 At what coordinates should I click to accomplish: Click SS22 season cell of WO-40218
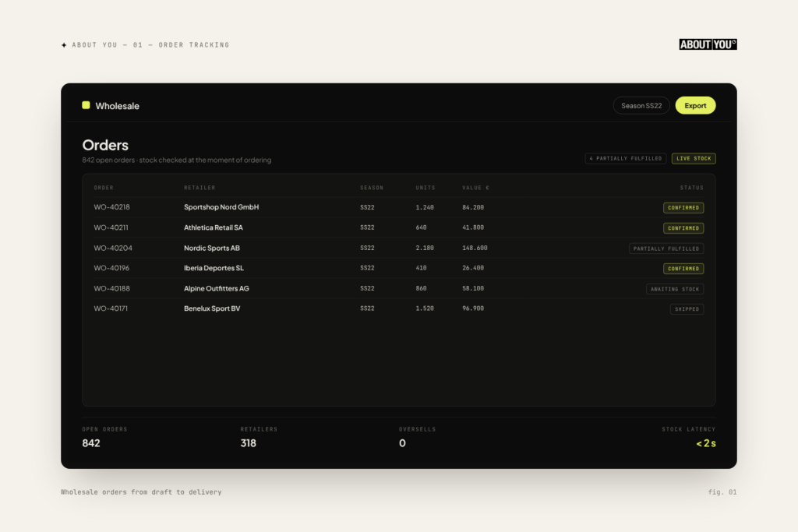[x=367, y=207]
